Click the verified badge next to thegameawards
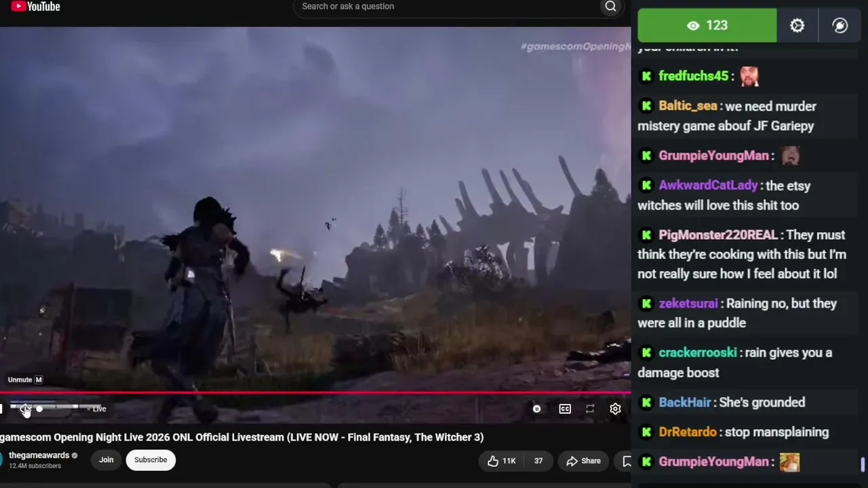 [75, 455]
